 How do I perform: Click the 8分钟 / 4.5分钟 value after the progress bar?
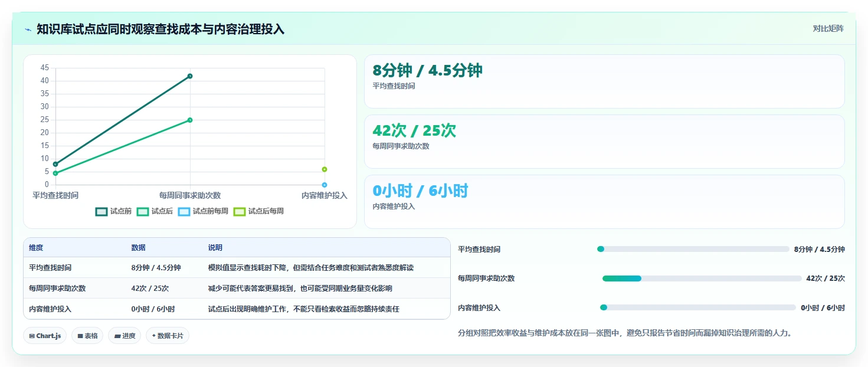820,250
